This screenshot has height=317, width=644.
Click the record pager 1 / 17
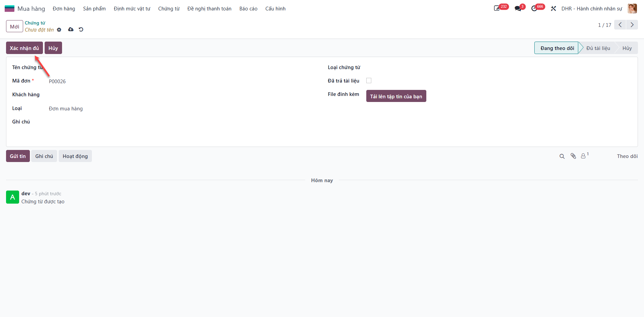(x=604, y=25)
